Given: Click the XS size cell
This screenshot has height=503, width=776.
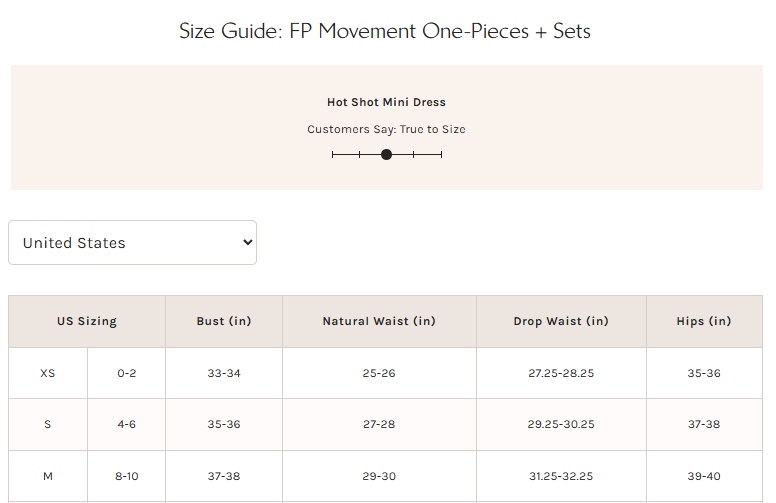Looking at the screenshot, I should (x=48, y=373).
